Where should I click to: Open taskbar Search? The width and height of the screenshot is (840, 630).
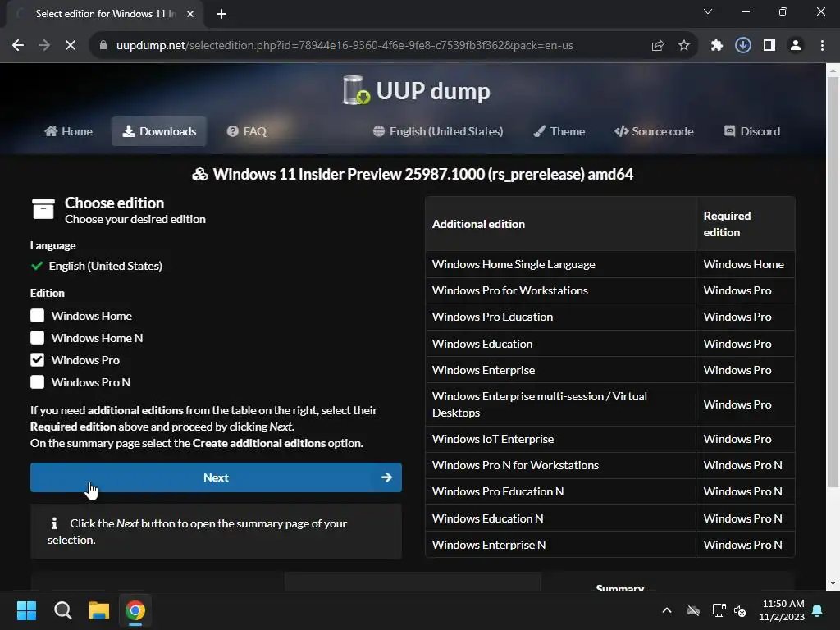click(x=62, y=610)
